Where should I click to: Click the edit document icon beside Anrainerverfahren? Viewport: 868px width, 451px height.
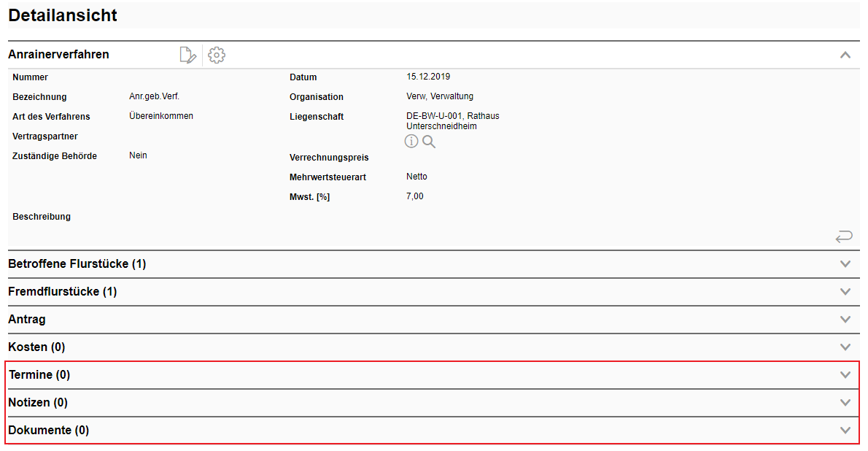[187, 55]
